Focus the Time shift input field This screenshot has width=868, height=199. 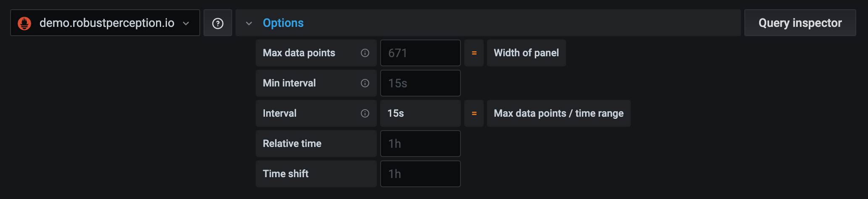(421, 174)
